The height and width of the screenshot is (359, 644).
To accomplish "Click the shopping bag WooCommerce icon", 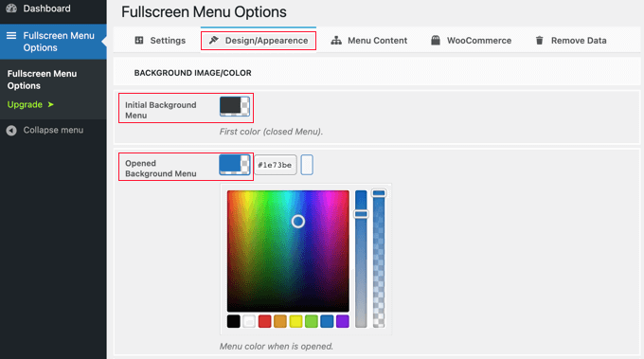I will click(436, 40).
